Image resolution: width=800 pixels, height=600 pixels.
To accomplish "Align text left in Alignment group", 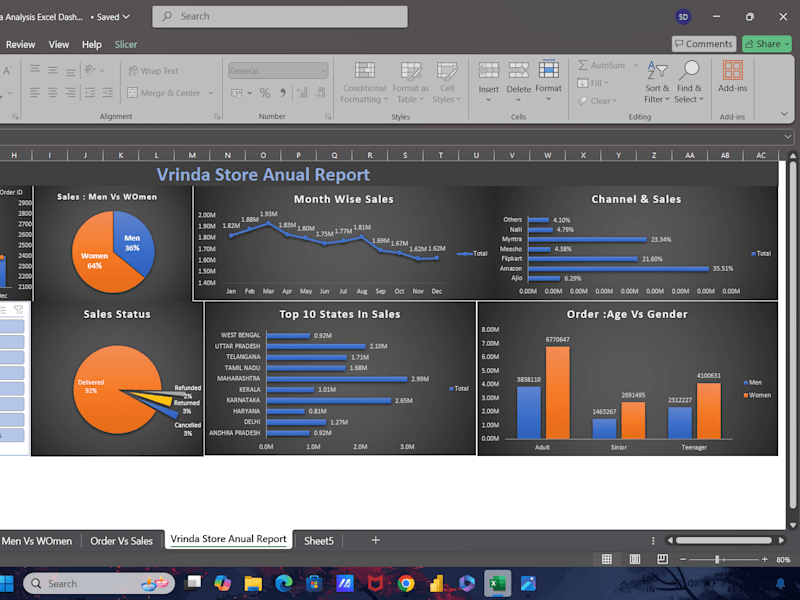I will pyautogui.click(x=35, y=92).
